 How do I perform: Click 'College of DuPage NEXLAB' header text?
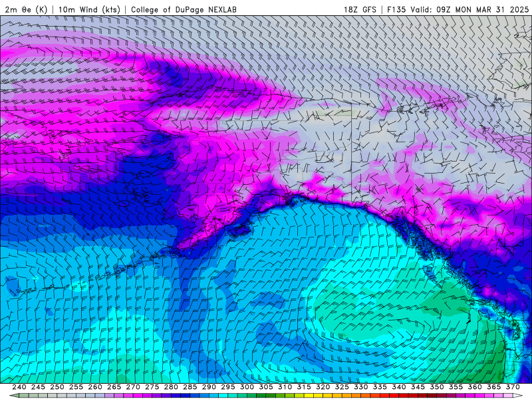coord(184,9)
